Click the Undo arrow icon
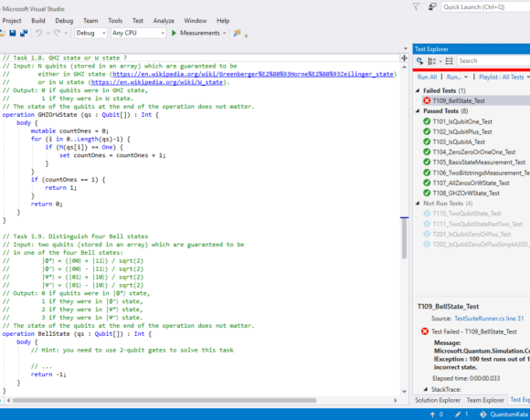 39,33
